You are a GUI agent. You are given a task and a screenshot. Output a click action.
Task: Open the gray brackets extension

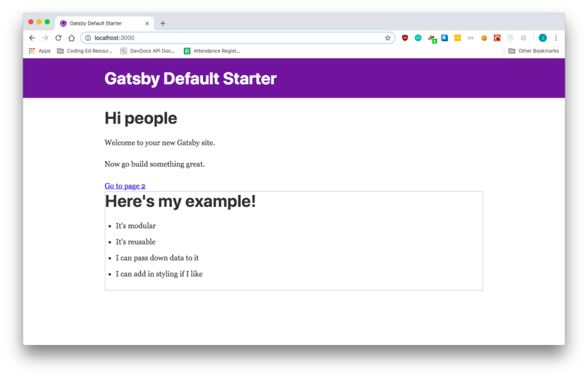pyautogui.click(x=470, y=38)
